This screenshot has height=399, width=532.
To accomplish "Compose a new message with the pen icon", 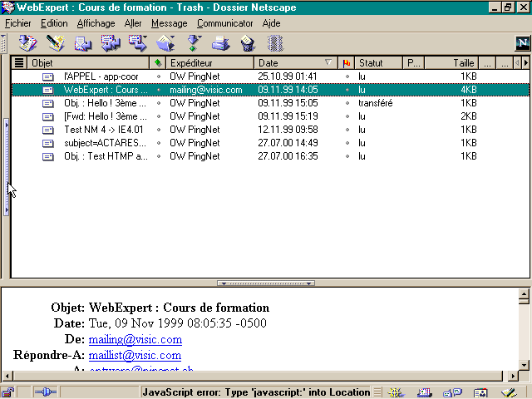I will (x=56, y=43).
